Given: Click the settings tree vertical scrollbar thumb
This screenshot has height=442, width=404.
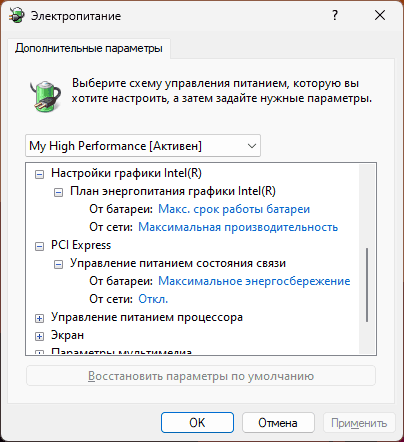Looking at the screenshot, I should (x=367, y=285).
